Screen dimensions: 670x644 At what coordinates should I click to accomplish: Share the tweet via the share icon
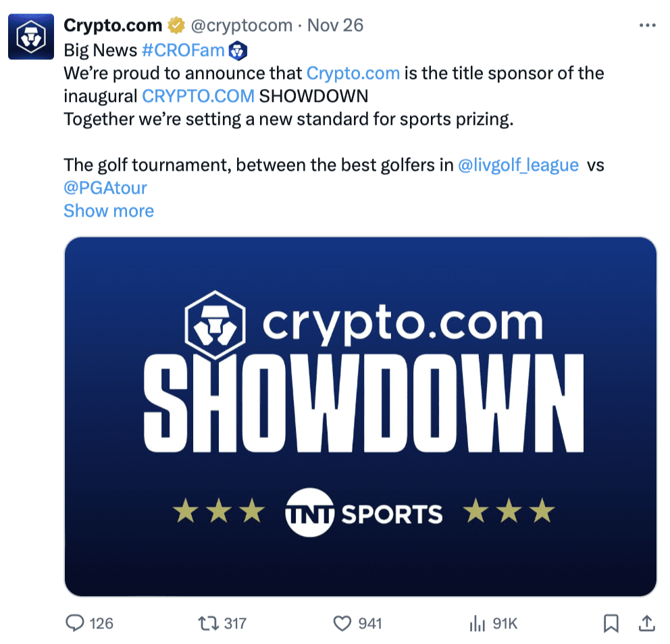[x=648, y=624]
